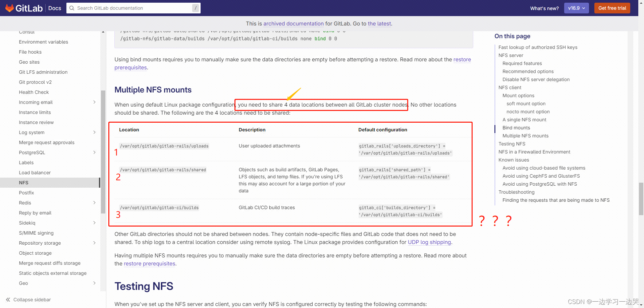Go to the latest documentation link
This screenshot has height=308, width=644.
(x=379, y=23)
